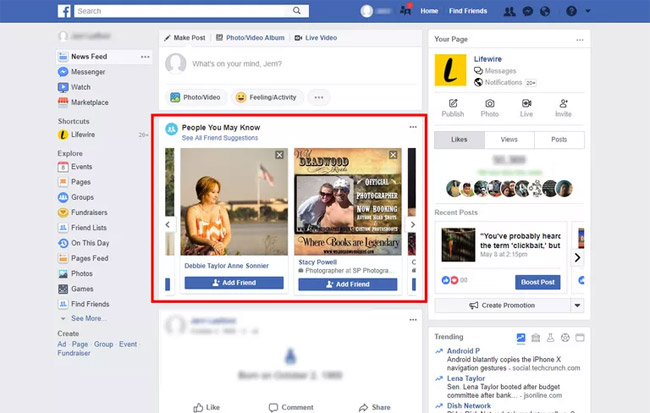
Task: Select the Photo/Video Album tab
Action: click(250, 38)
